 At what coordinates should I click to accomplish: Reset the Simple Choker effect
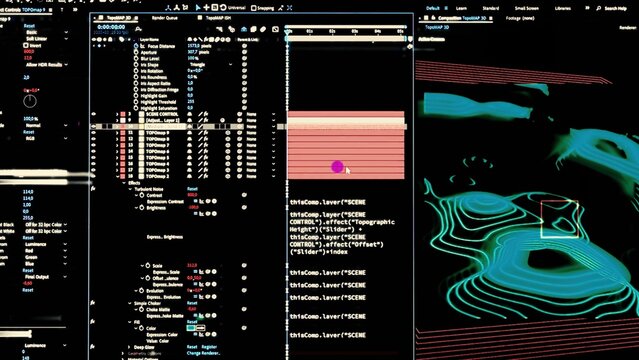(192, 303)
